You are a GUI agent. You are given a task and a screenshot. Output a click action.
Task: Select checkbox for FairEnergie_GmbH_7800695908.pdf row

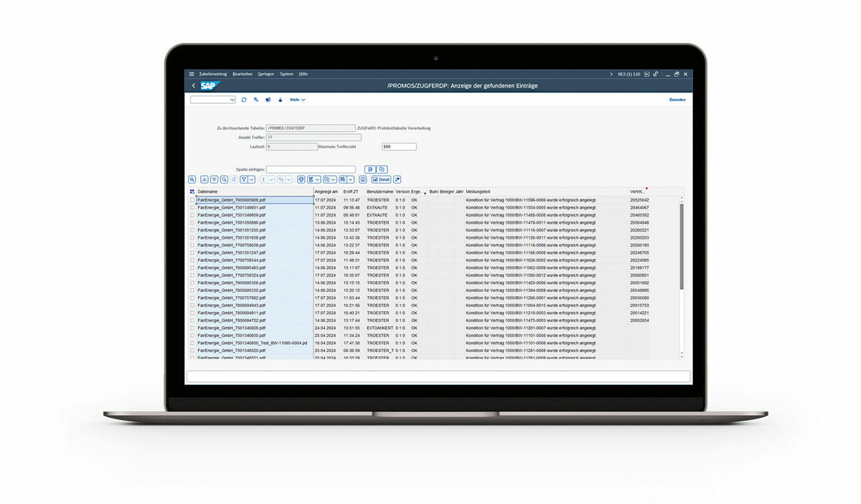pos(192,200)
